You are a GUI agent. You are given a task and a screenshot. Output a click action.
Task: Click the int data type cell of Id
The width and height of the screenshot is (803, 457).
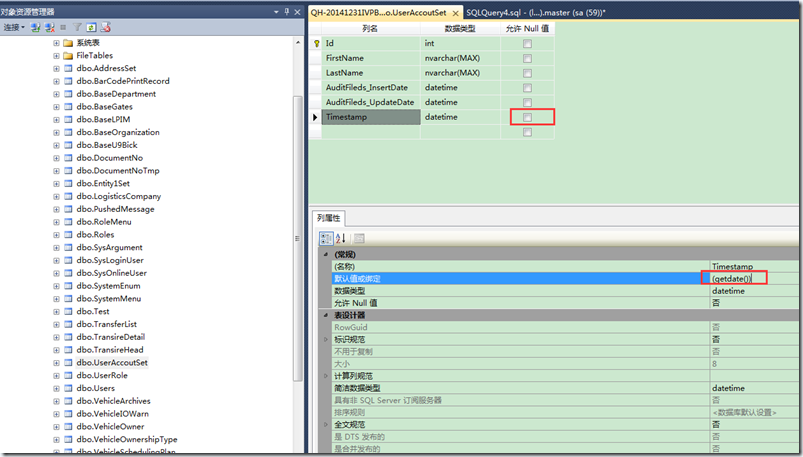[460, 44]
